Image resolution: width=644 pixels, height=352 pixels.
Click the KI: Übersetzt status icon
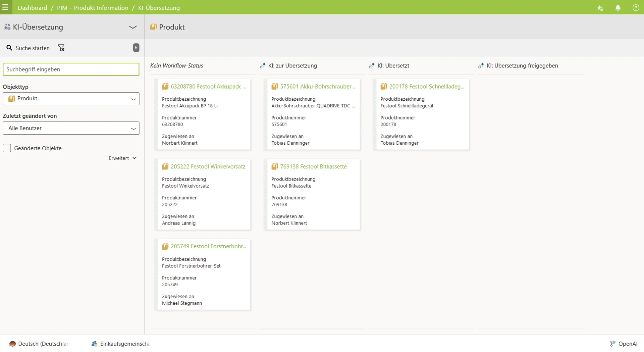372,66
